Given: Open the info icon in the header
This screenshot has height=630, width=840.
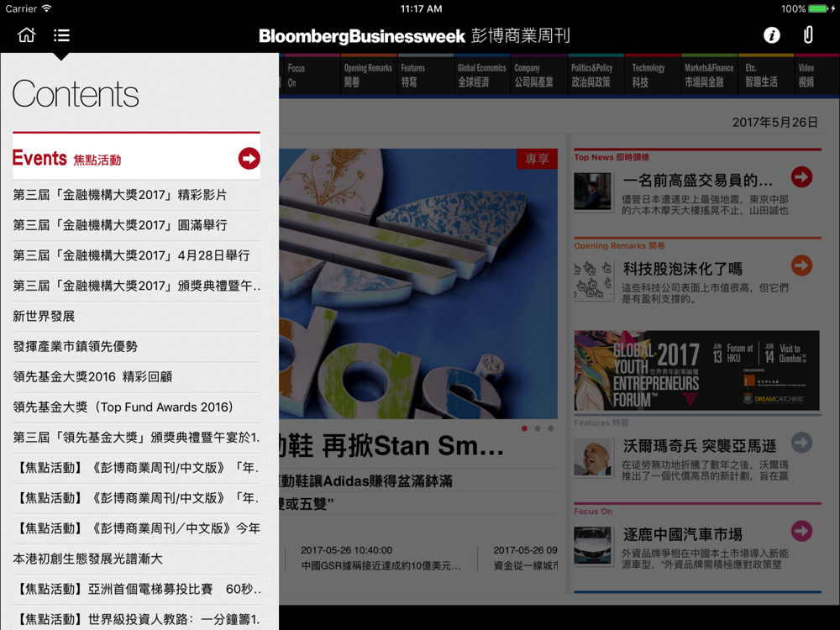Looking at the screenshot, I should tap(771, 35).
